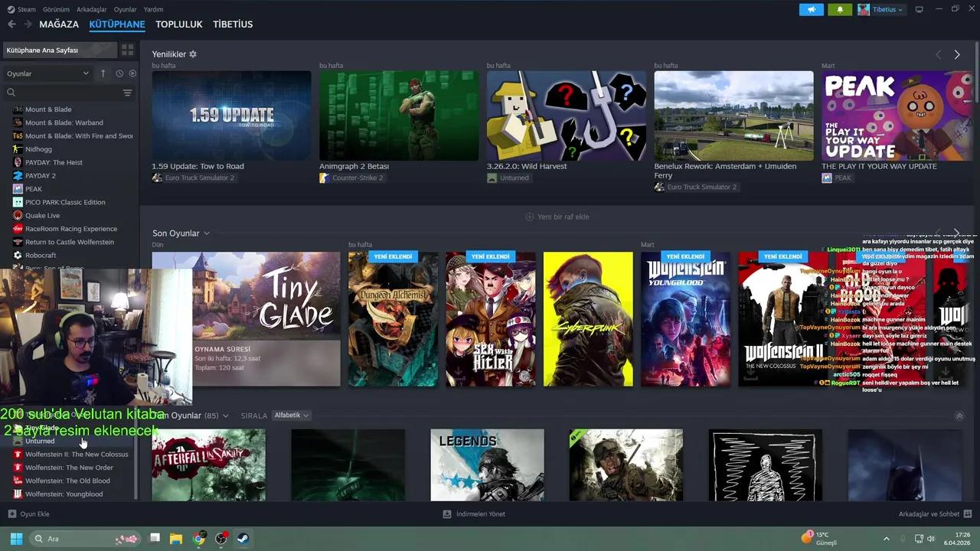Click Kütüphane Ana Sayfası button

tap(60, 50)
